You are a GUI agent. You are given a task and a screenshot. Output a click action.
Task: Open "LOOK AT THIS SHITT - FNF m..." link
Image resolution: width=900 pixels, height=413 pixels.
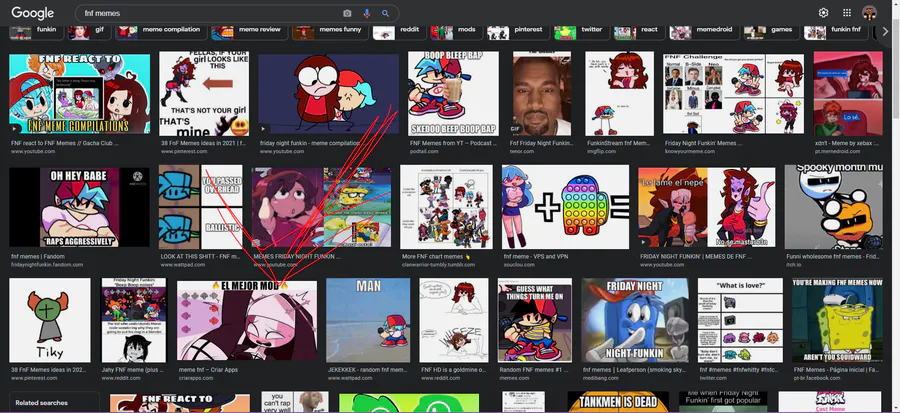point(201,256)
